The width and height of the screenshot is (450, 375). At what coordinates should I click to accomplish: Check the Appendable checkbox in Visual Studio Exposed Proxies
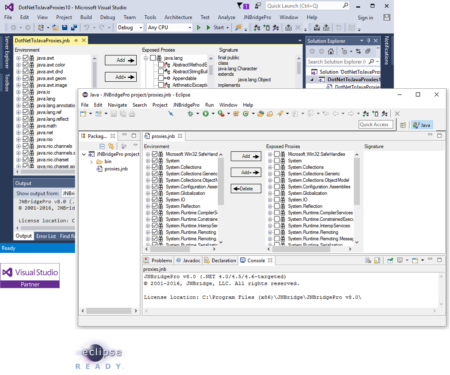coord(161,78)
